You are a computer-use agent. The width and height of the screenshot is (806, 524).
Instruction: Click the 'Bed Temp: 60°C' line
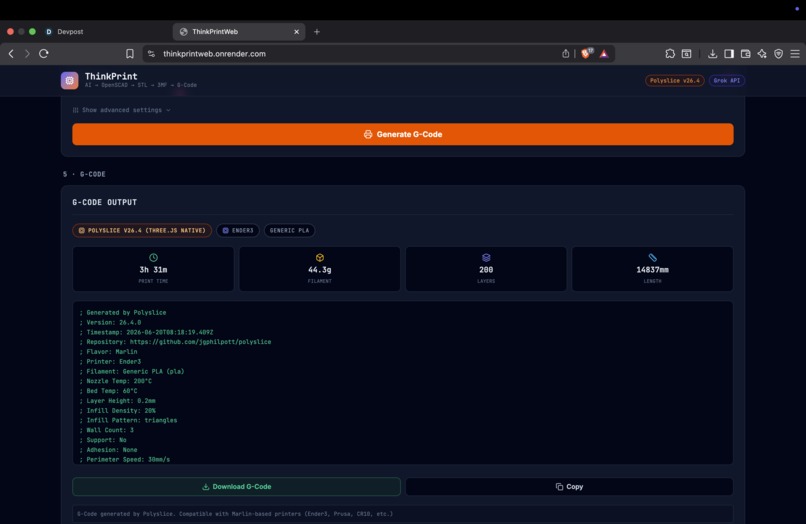(x=108, y=391)
